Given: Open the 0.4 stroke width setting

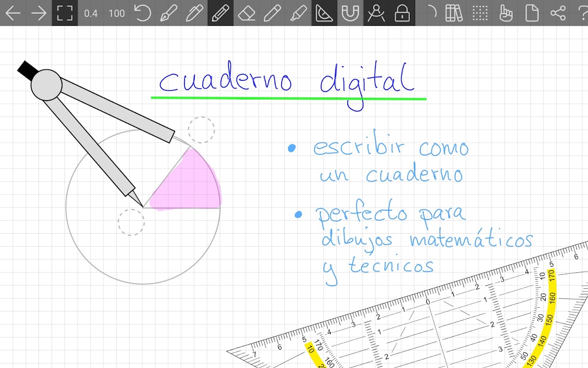Looking at the screenshot, I should tap(91, 13).
